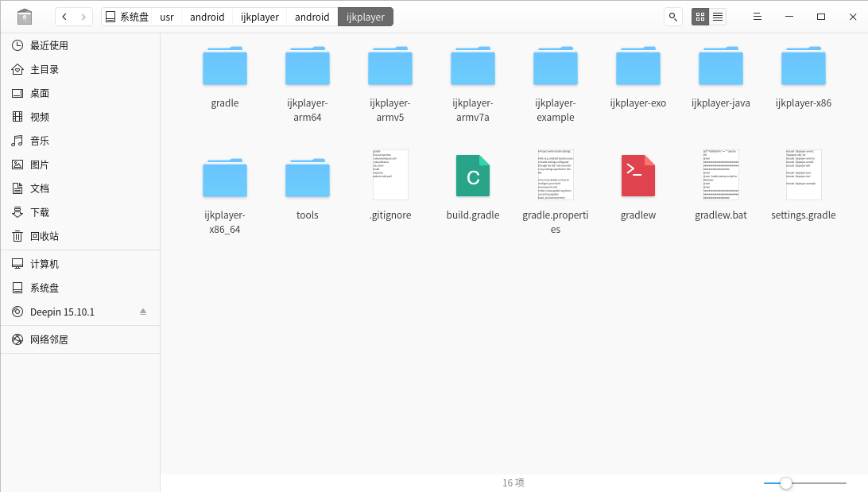Select the settings.gradle file

click(x=804, y=175)
